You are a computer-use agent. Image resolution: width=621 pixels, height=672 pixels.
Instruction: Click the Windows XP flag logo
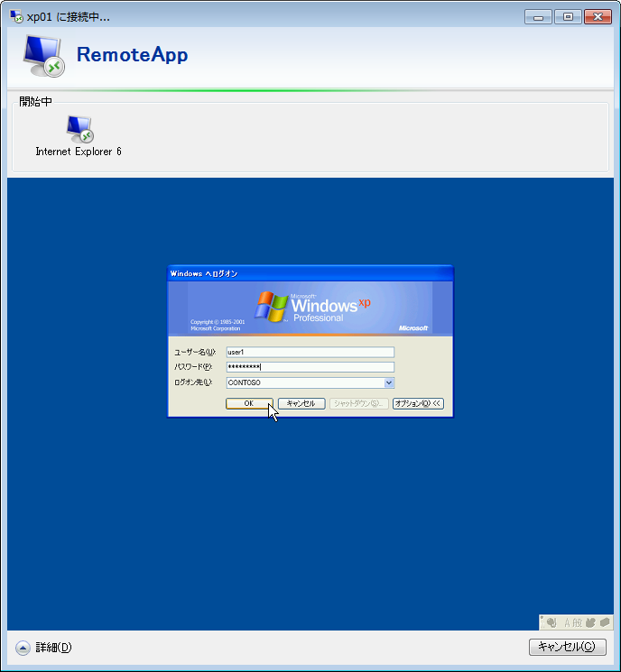pyautogui.click(x=271, y=307)
